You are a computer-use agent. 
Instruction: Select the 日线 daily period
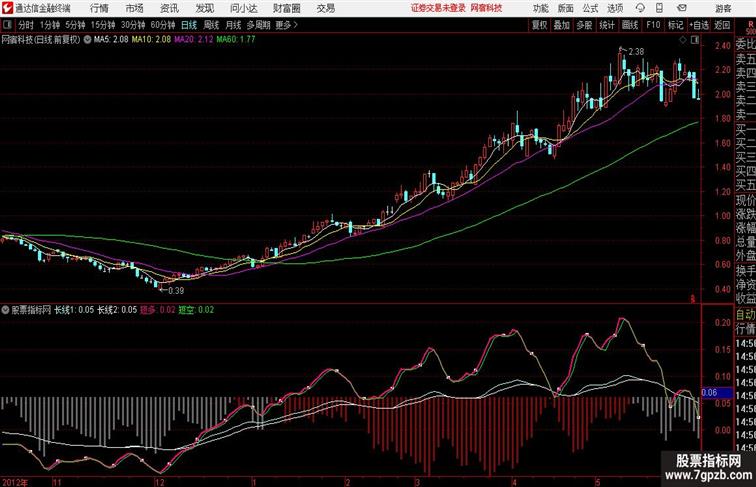[189, 25]
